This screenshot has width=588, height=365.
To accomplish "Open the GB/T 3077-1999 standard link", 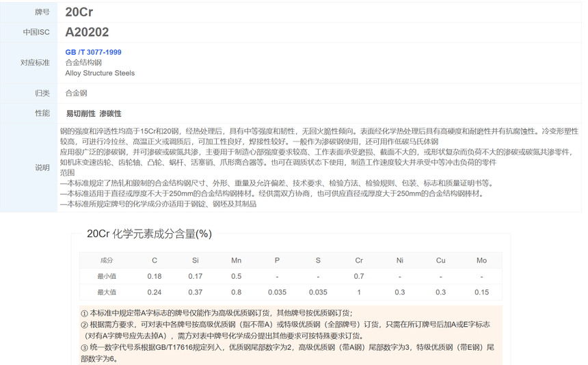I will [93, 52].
